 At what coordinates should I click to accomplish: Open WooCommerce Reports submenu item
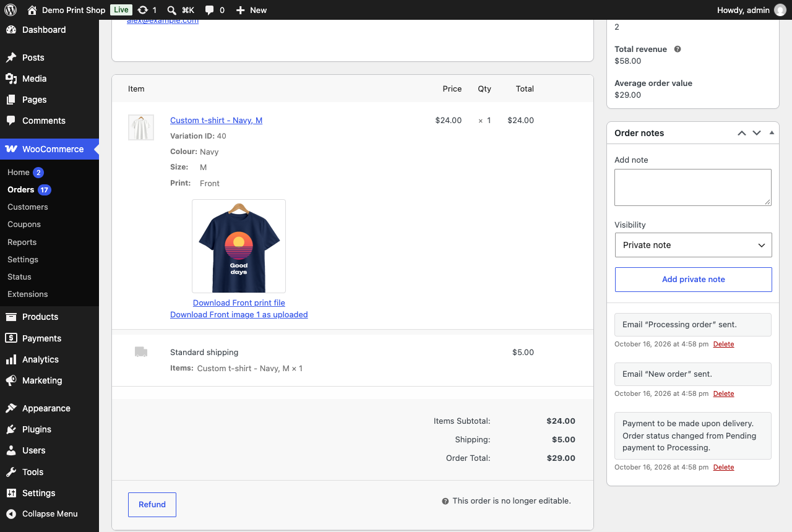click(22, 242)
